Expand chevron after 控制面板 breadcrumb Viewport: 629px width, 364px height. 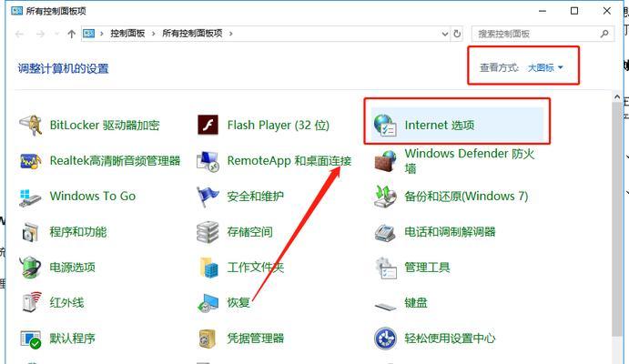(153, 34)
